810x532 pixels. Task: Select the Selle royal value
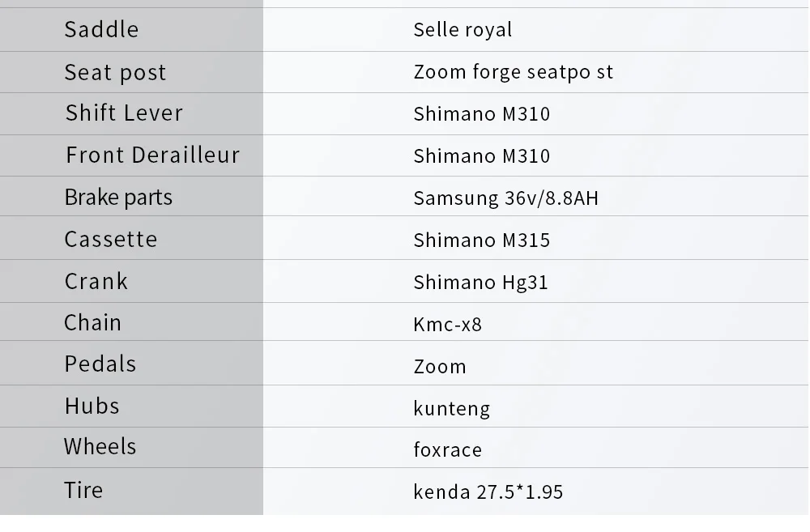click(x=463, y=30)
